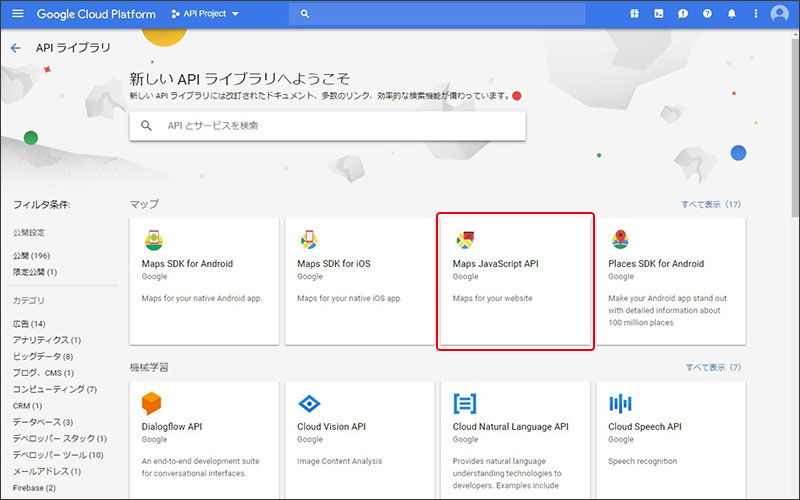The height and width of the screenshot is (500, 800).
Task: Filter by category データベース (3)
Action: coord(43,422)
